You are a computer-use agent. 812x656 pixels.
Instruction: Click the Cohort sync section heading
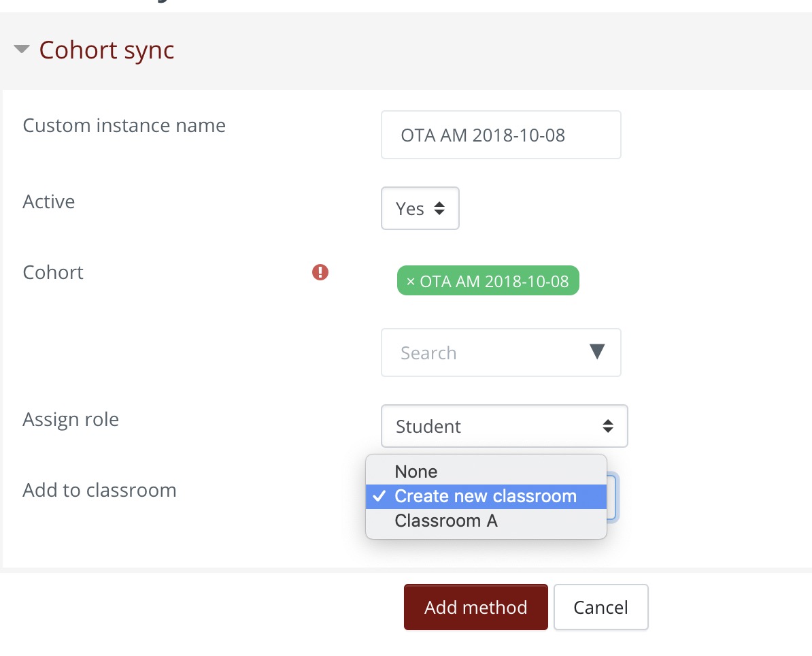[107, 50]
